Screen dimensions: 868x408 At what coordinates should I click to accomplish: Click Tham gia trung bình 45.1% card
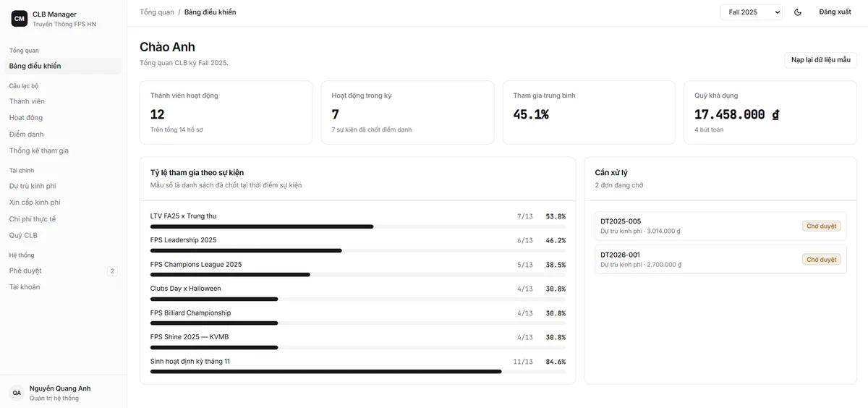coord(590,112)
